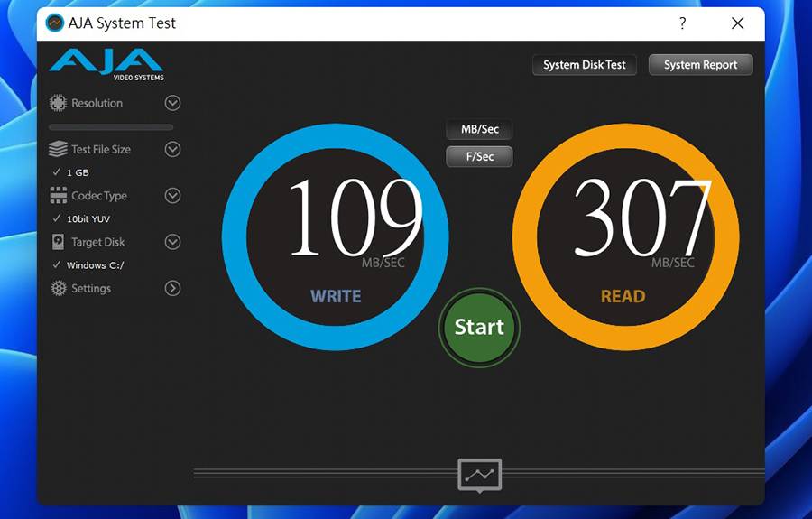Select the 1 GB checked option
Image resolution: width=812 pixels, height=519 pixels.
[x=71, y=172]
